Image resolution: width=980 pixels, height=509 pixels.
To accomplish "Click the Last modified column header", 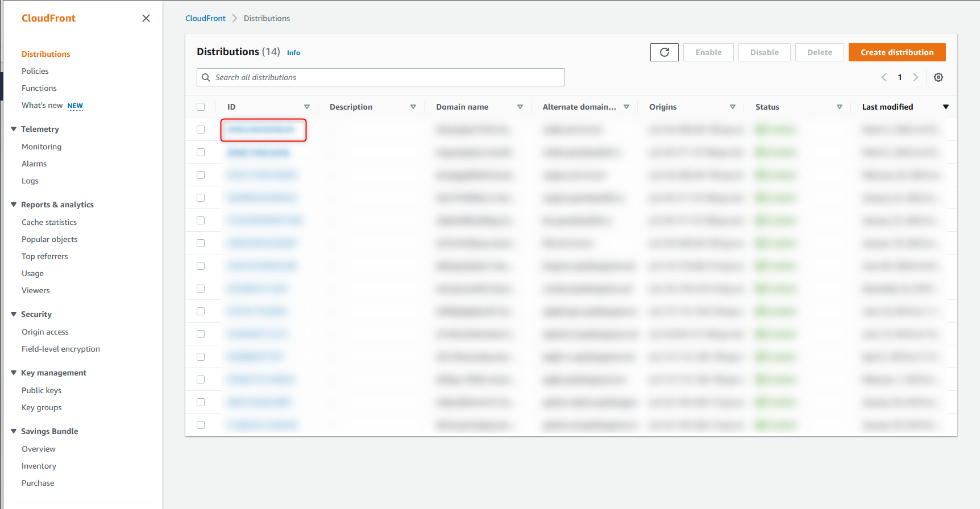I will [887, 107].
